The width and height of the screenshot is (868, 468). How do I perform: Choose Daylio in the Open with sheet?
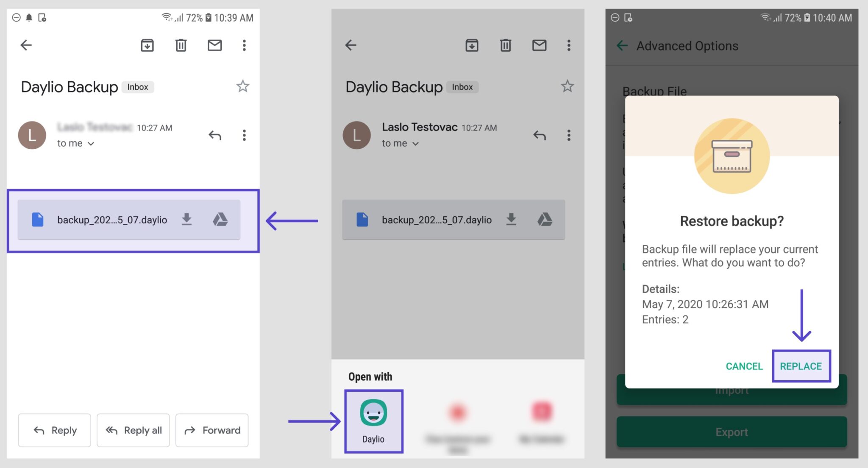pyautogui.click(x=373, y=421)
